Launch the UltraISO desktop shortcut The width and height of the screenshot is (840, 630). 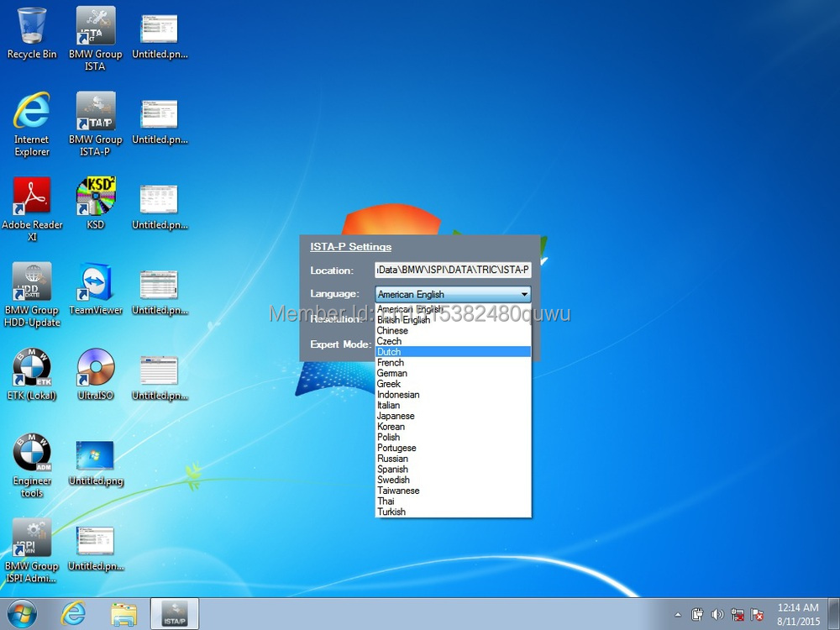point(95,368)
